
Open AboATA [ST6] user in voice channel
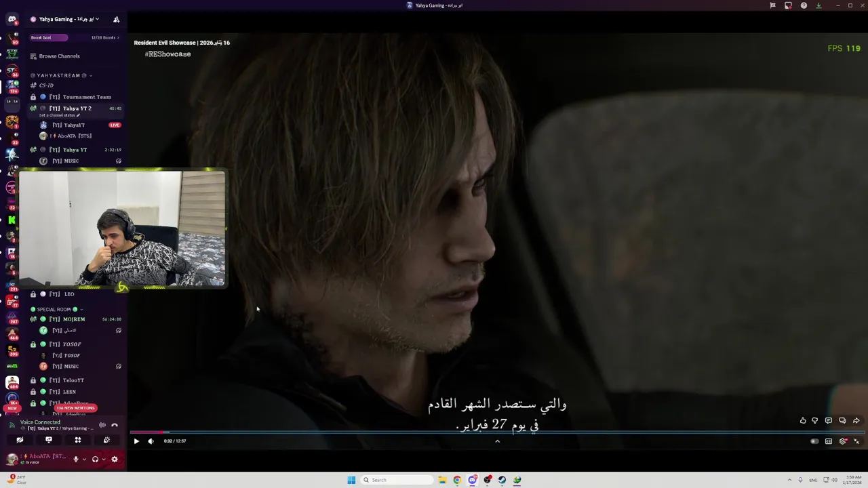click(x=75, y=136)
